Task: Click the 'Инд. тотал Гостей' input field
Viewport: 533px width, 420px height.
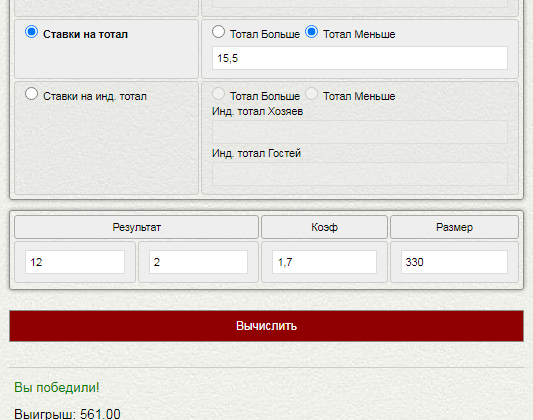Action: [360, 174]
